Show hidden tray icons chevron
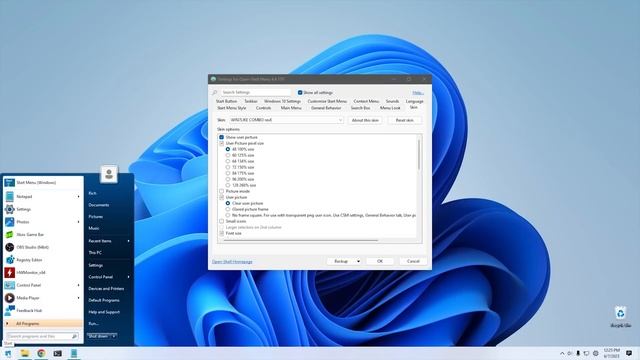Image resolution: width=640 pixels, height=360 pixels. [x=562, y=353]
